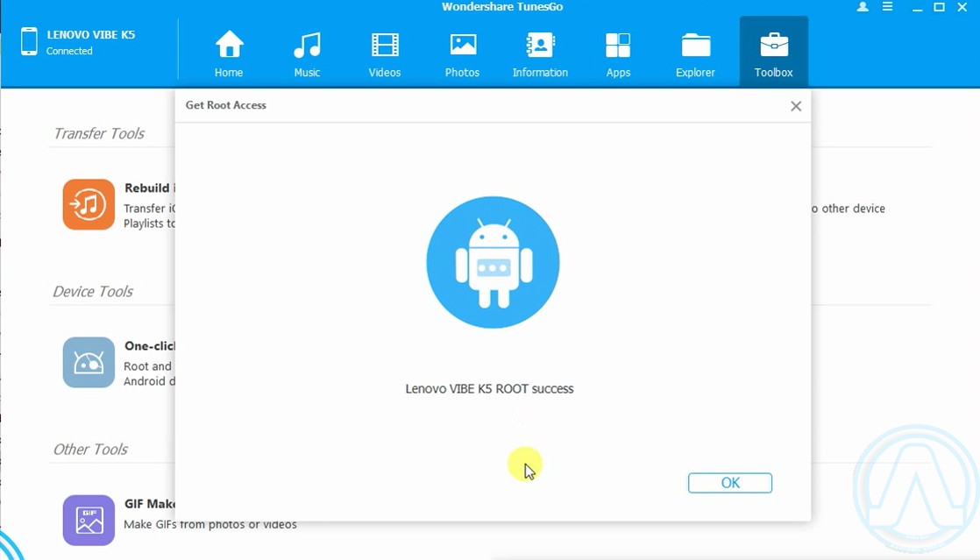
Task: Open the hamburger menu in title bar
Action: tap(887, 7)
